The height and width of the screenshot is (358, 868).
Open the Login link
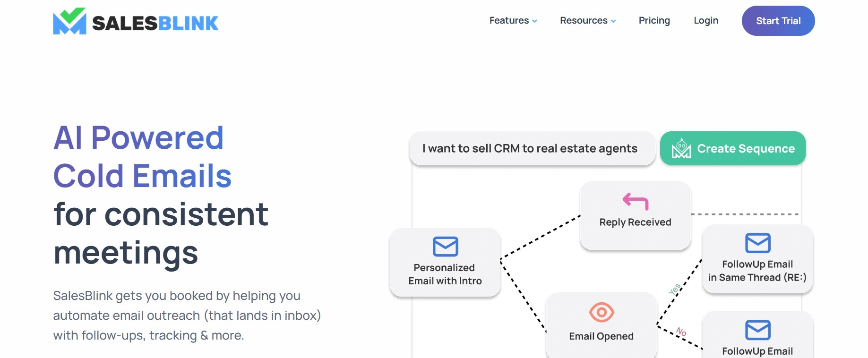(706, 20)
